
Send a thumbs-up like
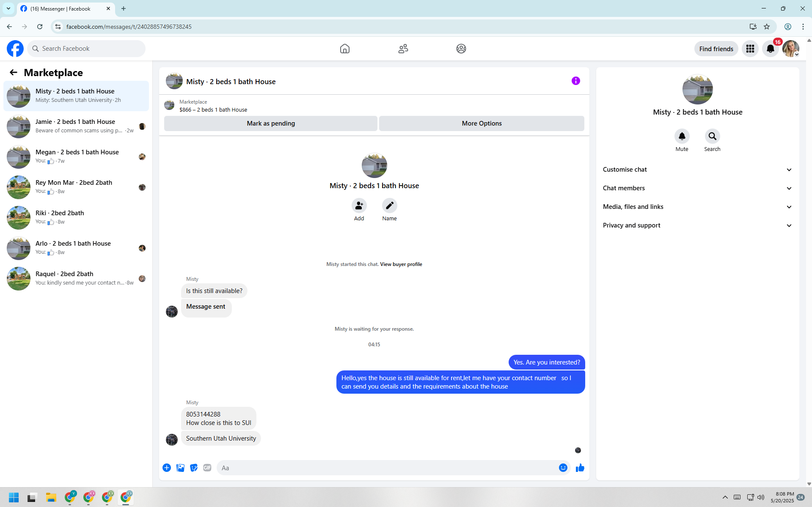click(580, 468)
